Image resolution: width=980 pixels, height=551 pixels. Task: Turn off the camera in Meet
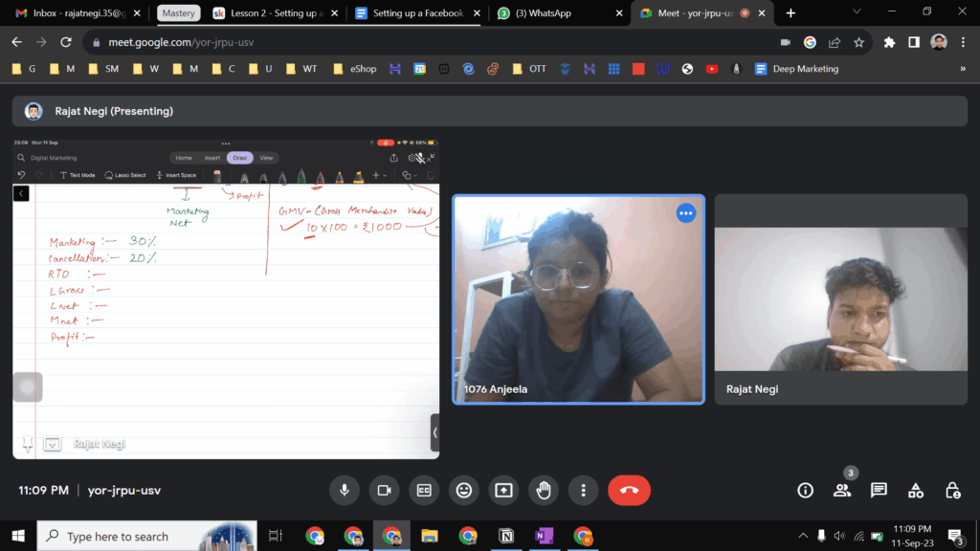pos(384,491)
